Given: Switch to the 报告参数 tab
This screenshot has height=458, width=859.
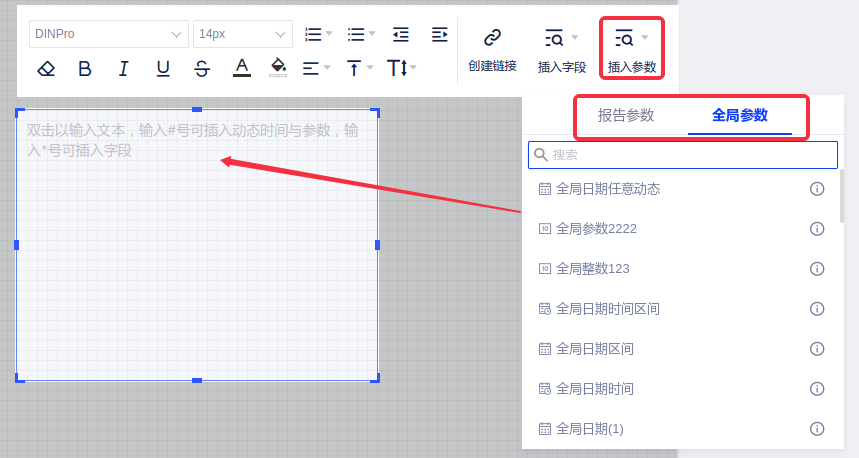Looking at the screenshot, I should (626, 115).
